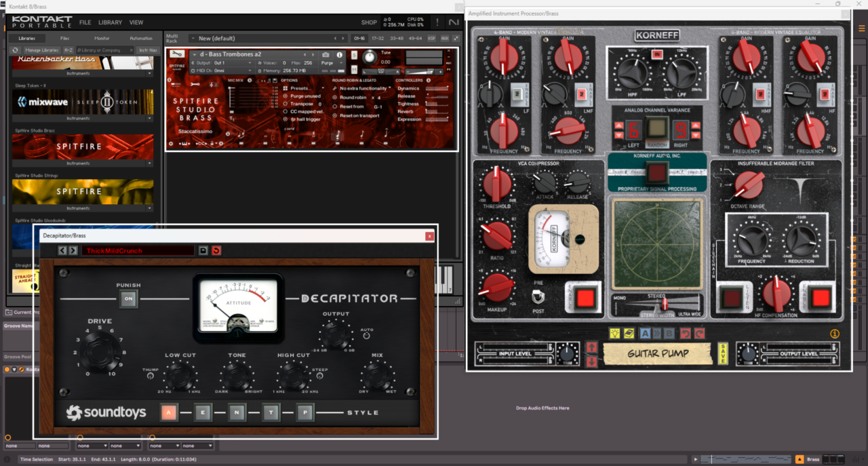868x466 pixels.
Task: Click the Decapitator DRIVE knob
Action: tap(100, 352)
